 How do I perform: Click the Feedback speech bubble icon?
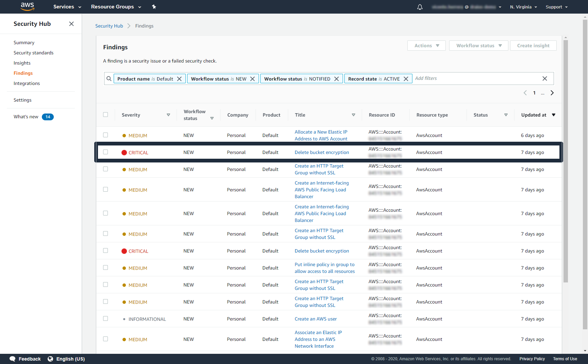click(13, 359)
